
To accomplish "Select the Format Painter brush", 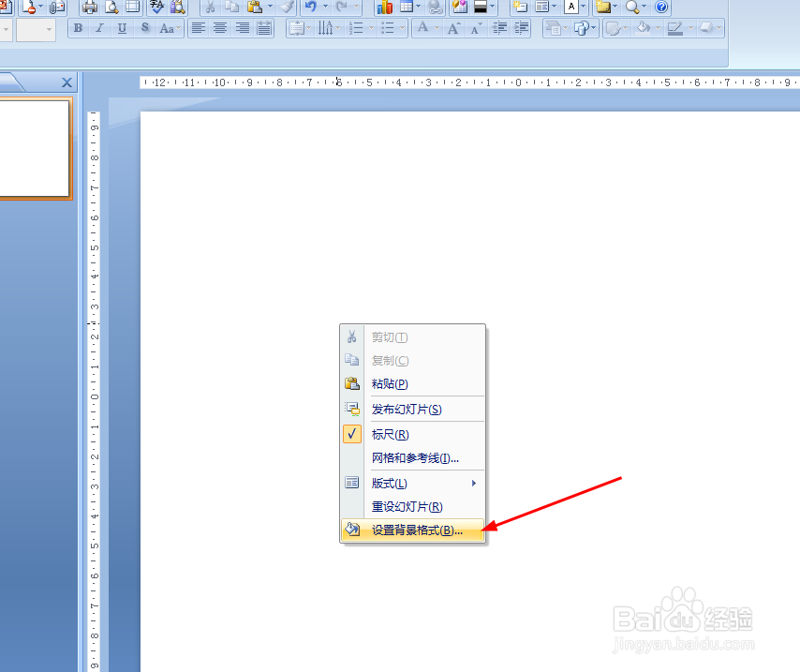I will point(288,7).
